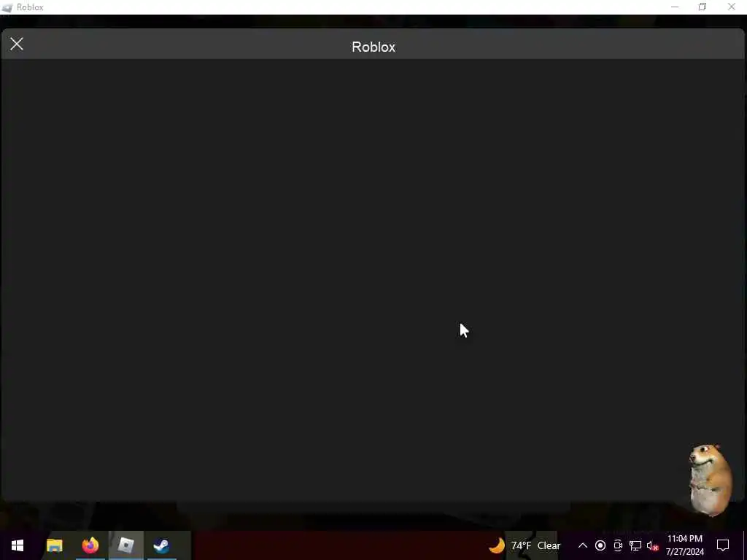Click the recording indicator tray icon
The image size is (747, 560).
pyautogui.click(x=600, y=545)
